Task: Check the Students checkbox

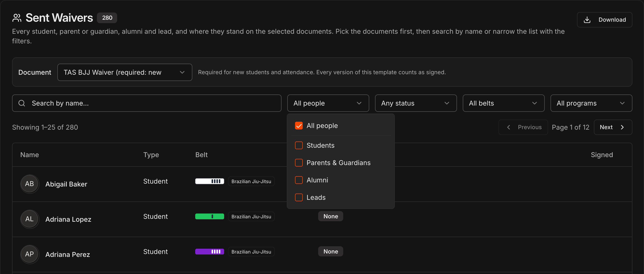Action: click(299, 145)
